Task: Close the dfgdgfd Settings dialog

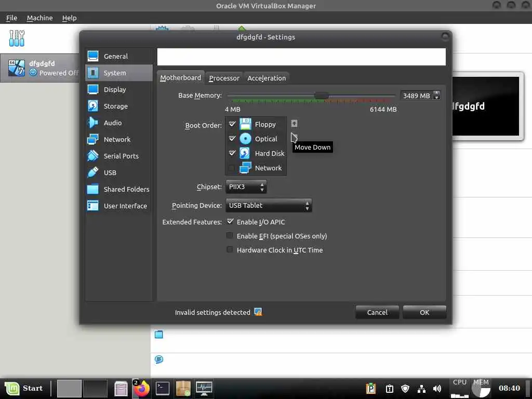Action: click(x=445, y=37)
